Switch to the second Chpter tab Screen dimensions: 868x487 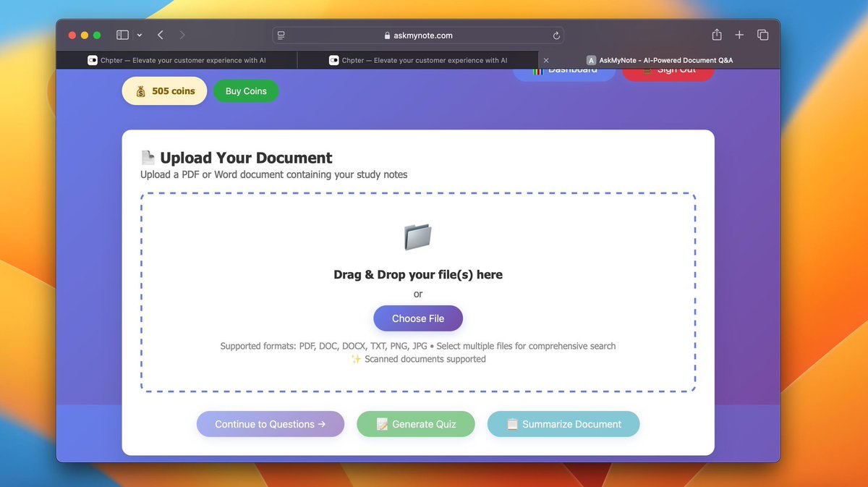tap(417, 60)
